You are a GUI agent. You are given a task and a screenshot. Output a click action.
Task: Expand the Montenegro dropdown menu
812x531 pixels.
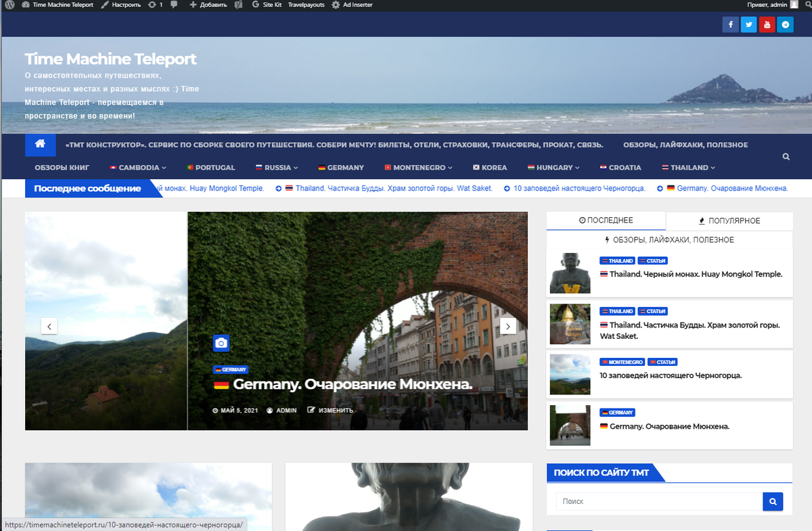418,167
